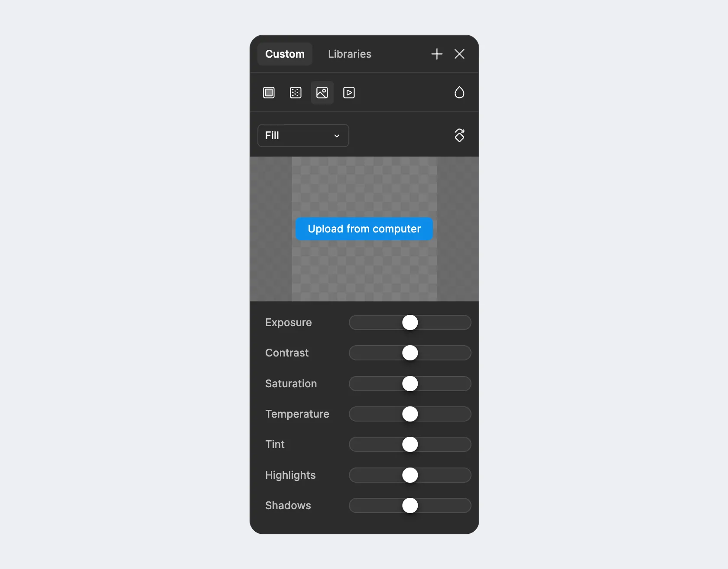This screenshot has width=728, height=569.
Task: Switch to the Custom tab
Action: (x=285, y=54)
